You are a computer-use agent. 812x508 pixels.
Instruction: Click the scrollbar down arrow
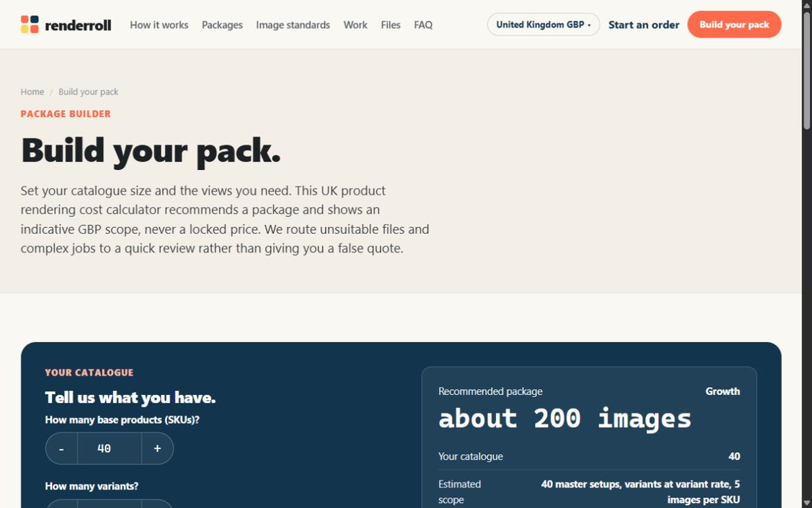coord(807,502)
